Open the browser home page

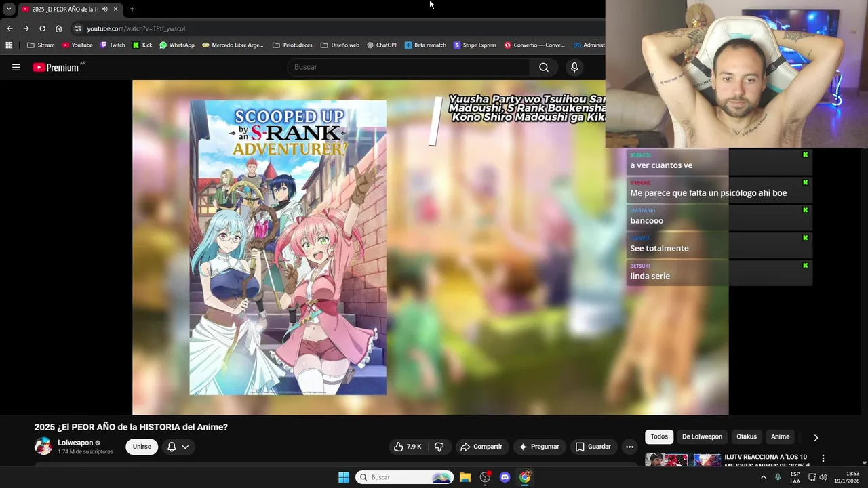click(x=58, y=28)
